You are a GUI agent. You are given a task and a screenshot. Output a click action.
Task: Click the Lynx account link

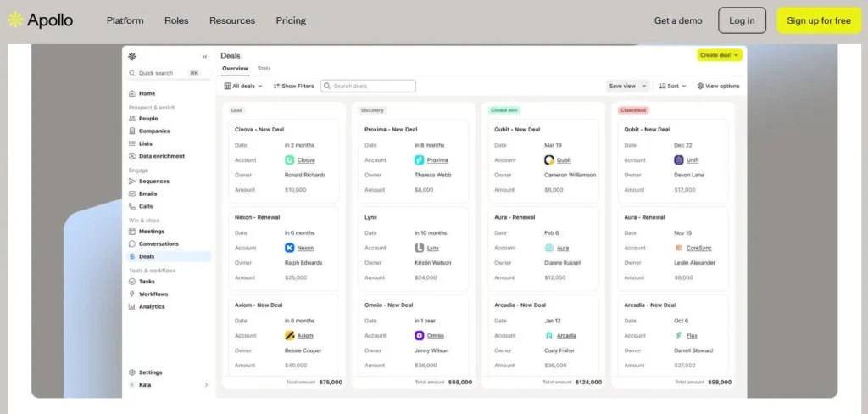[x=433, y=248]
